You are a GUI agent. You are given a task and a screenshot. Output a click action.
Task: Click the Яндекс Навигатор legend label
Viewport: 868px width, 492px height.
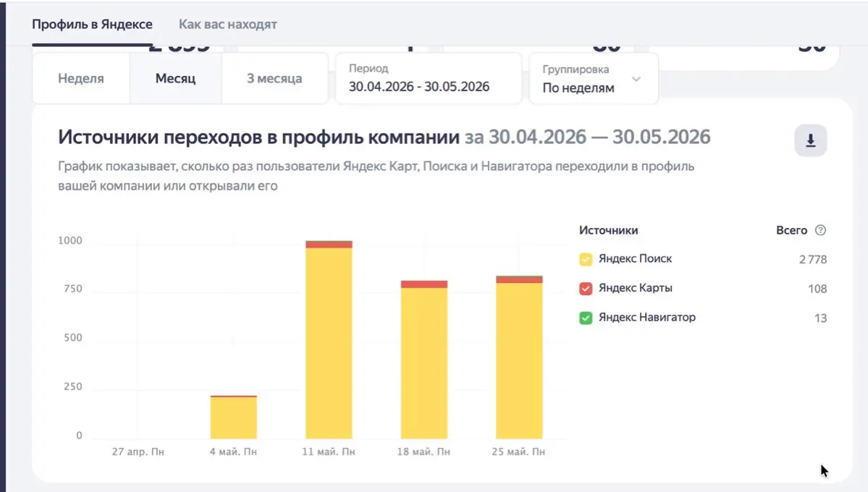point(647,317)
